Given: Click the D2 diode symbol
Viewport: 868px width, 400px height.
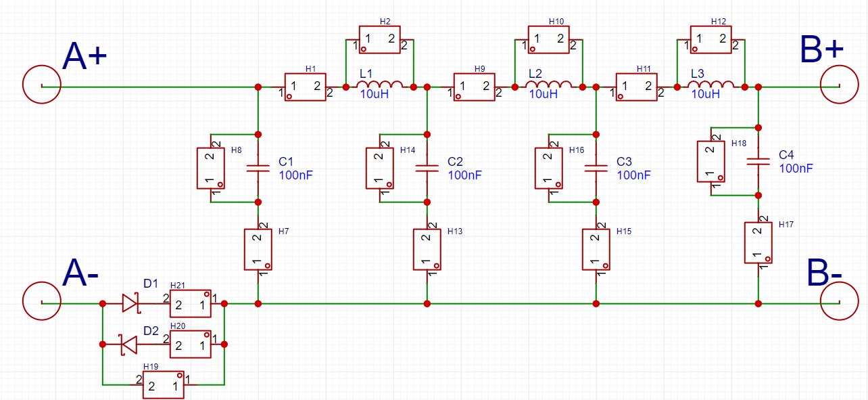Looking at the screenshot, I should [128, 344].
